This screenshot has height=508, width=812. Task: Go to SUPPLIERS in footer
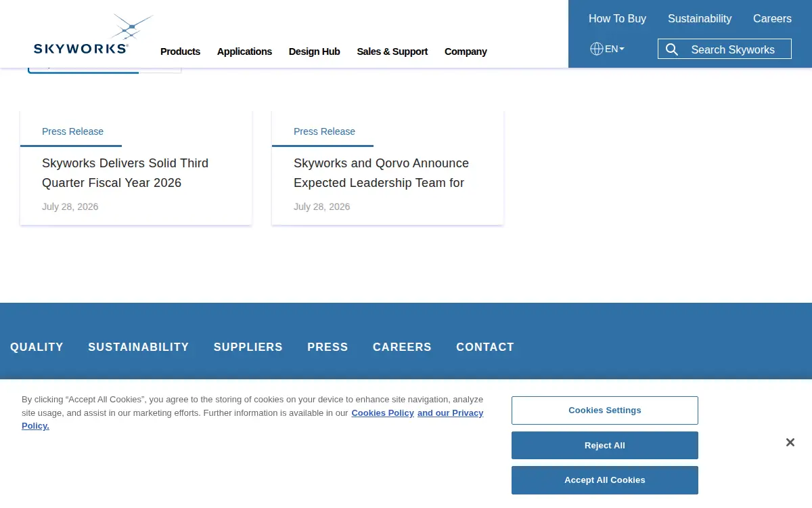tap(248, 347)
